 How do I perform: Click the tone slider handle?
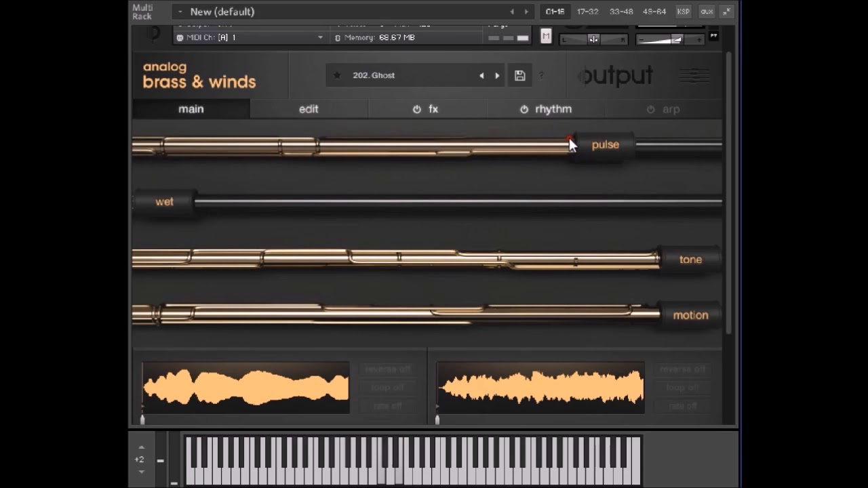pyautogui.click(x=690, y=260)
